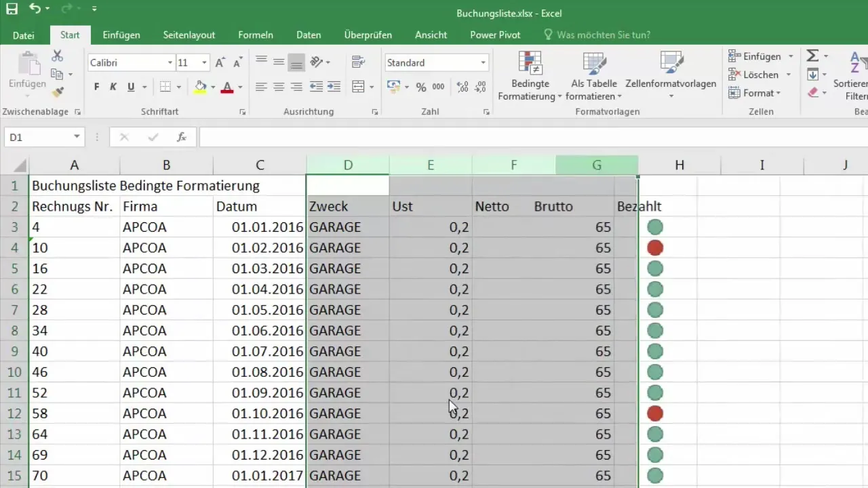Align text left
868x488 pixels.
pos(261,87)
